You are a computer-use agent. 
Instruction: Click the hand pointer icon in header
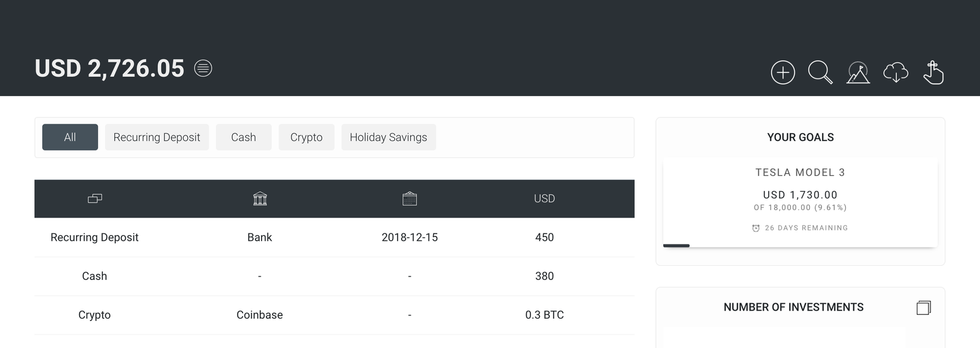click(933, 72)
